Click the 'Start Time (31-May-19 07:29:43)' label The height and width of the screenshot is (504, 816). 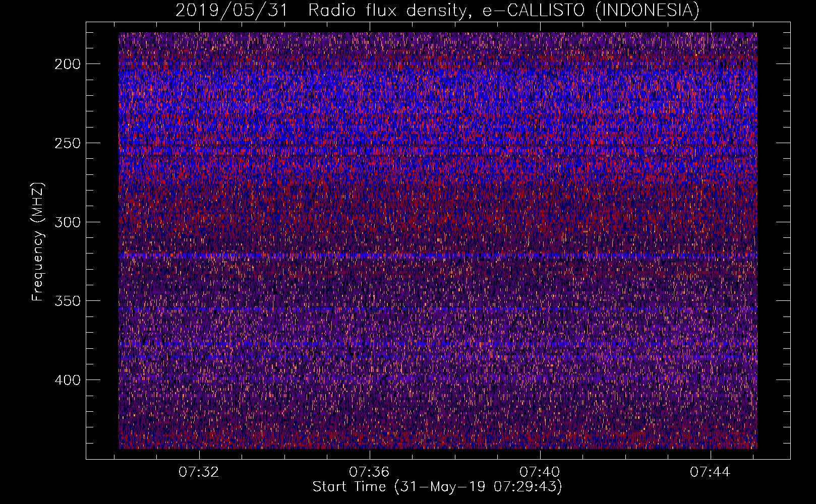tap(437, 487)
